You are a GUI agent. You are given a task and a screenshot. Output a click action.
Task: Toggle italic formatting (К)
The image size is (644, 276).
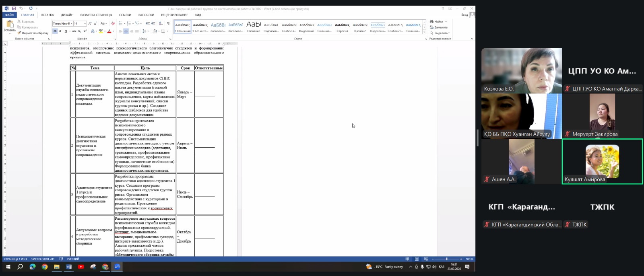pyautogui.click(x=60, y=31)
